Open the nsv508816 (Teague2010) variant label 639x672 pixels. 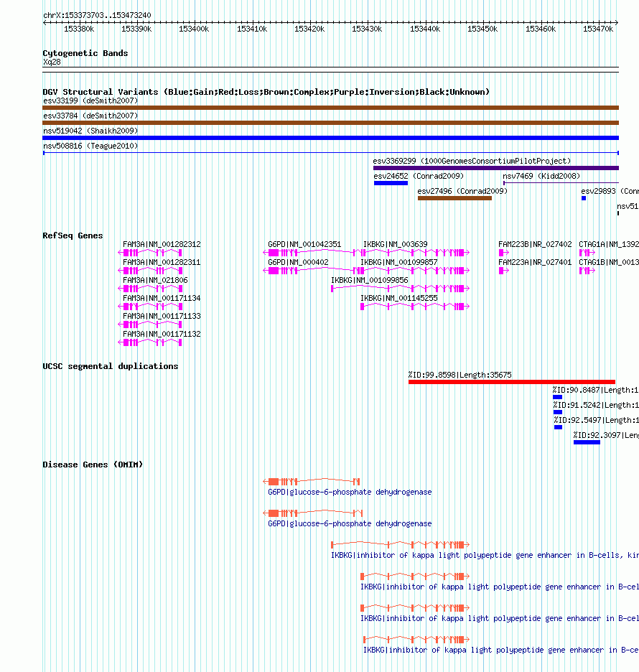coord(90,146)
